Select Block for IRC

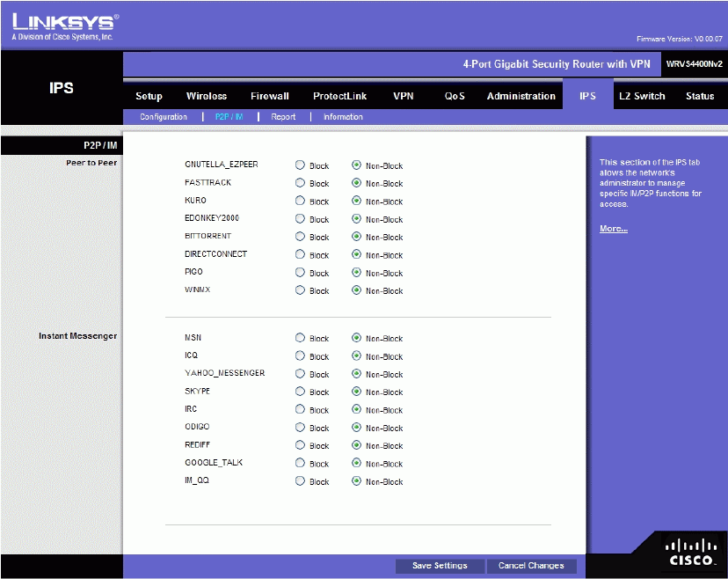(x=300, y=409)
